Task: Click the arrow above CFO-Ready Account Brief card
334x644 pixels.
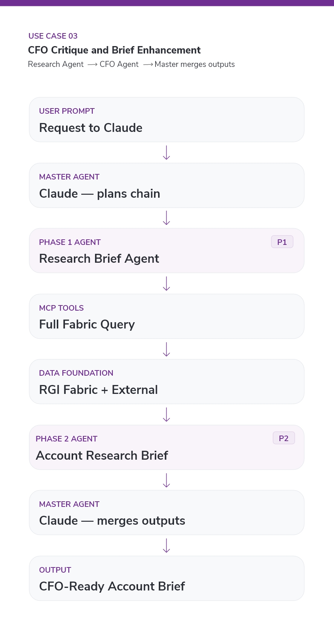Action: [167, 546]
